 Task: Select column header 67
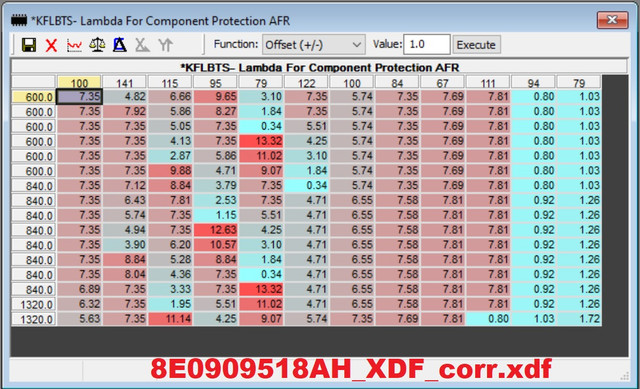[442, 83]
